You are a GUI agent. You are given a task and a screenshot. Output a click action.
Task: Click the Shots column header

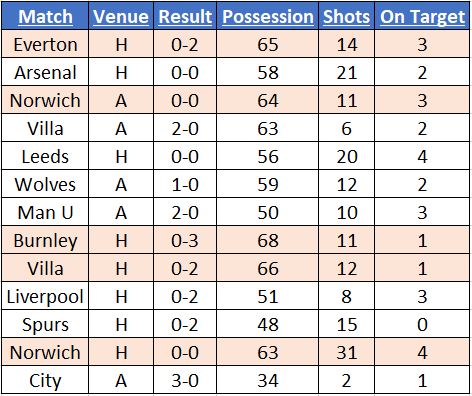[x=347, y=16]
